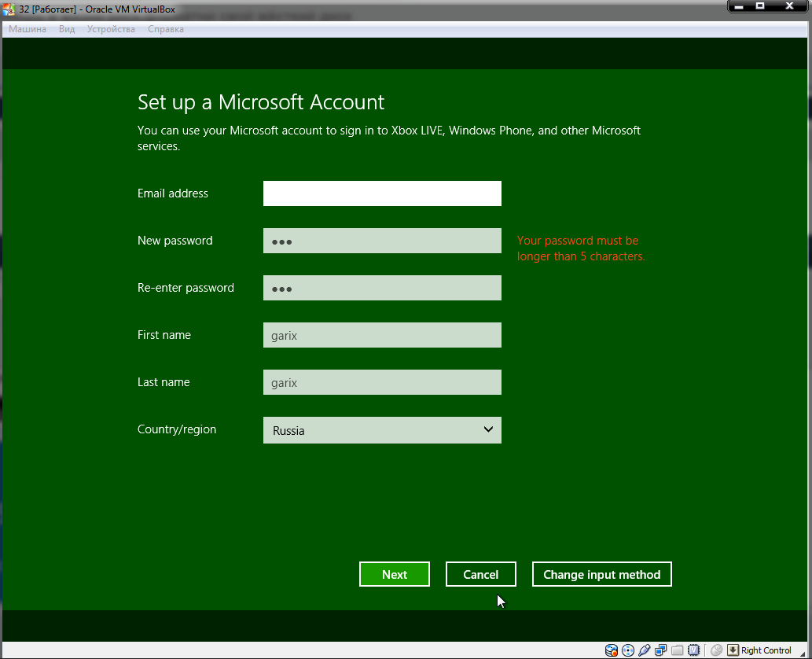Open the Country/region dropdown showing Russia
Screen dimensions: 812x659
pos(382,430)
